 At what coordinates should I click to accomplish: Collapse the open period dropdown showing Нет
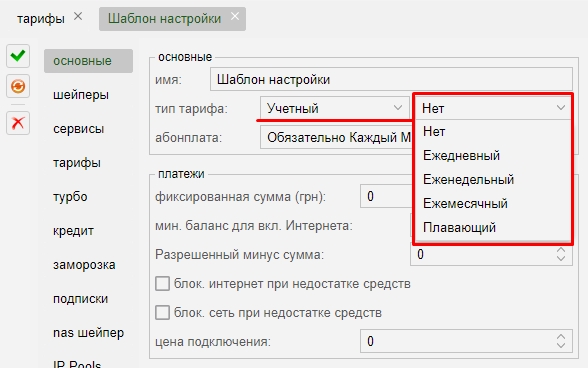493,108
